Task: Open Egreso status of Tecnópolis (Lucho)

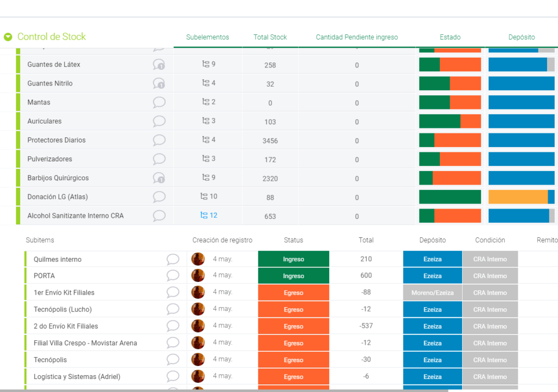Action: [x=294, y=309]
